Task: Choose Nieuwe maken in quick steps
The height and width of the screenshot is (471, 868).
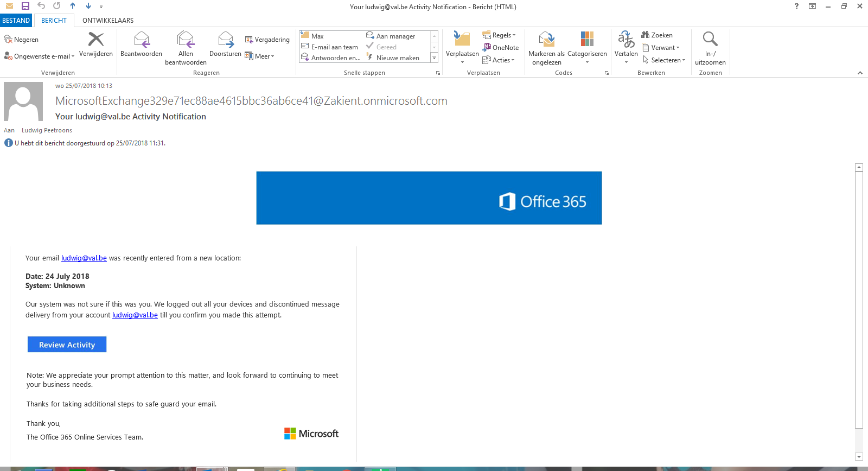Action: [393, 58]
